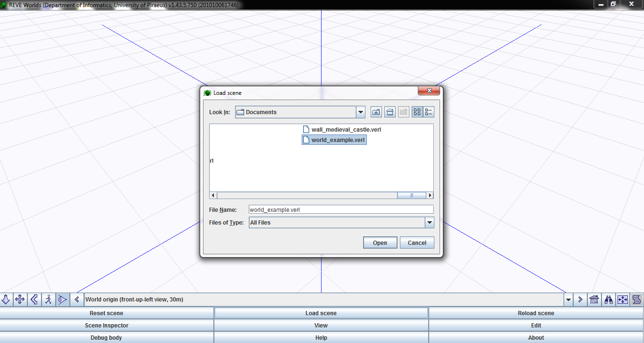The height and width of the screenshot is (343, 644).
Task: Click the Open button
Action: click(380, 243)
